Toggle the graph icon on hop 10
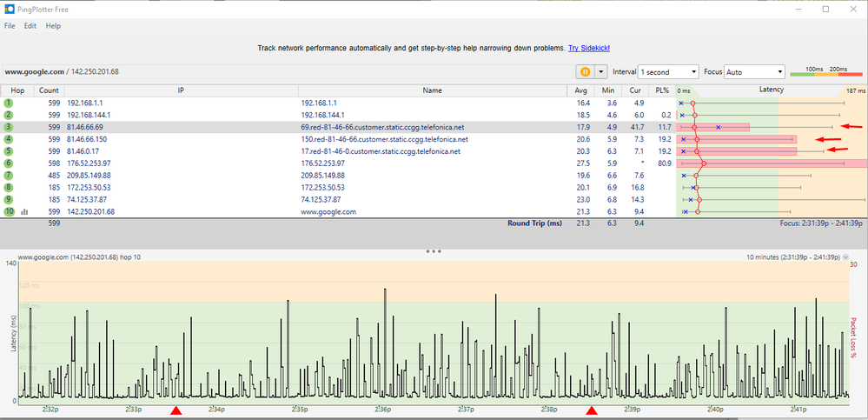Screen dimensions: 868x420 (x=24, y=211)
